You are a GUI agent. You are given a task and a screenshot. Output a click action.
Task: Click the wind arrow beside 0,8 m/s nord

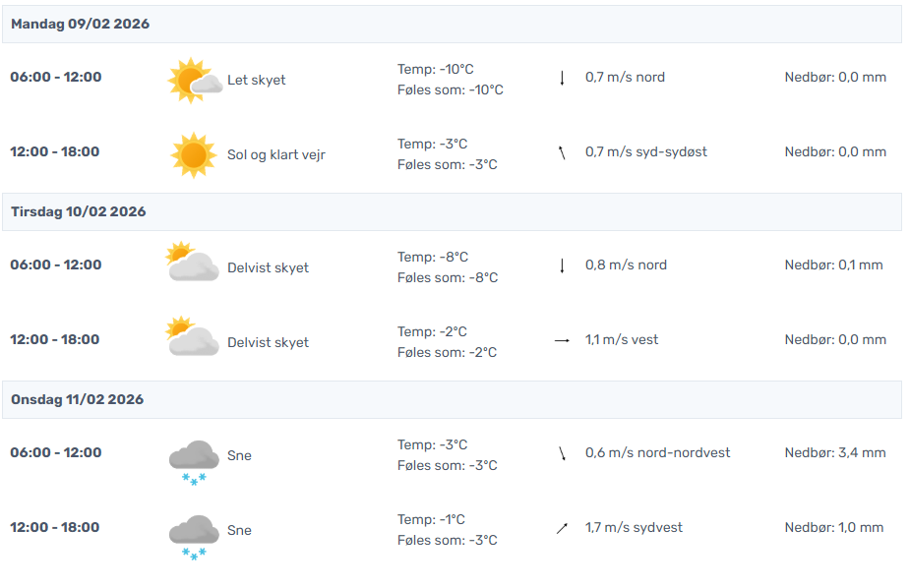(x=562, y=265)
